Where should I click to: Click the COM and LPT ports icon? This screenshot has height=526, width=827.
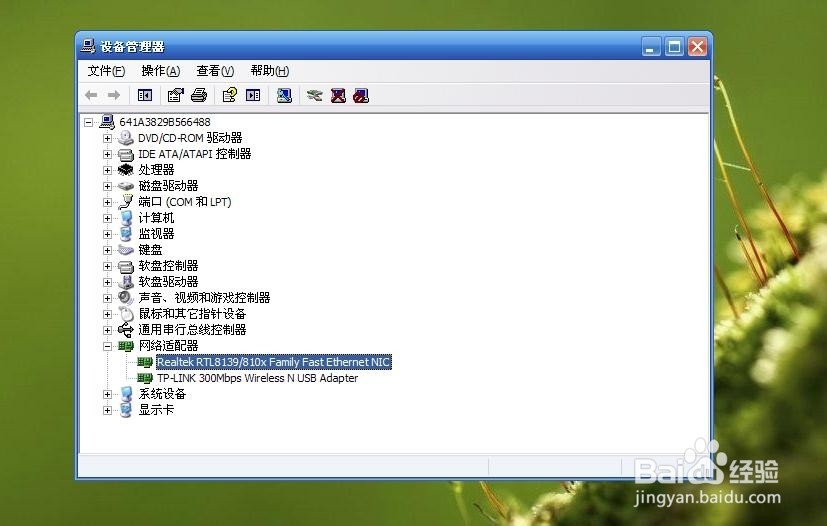126,202
